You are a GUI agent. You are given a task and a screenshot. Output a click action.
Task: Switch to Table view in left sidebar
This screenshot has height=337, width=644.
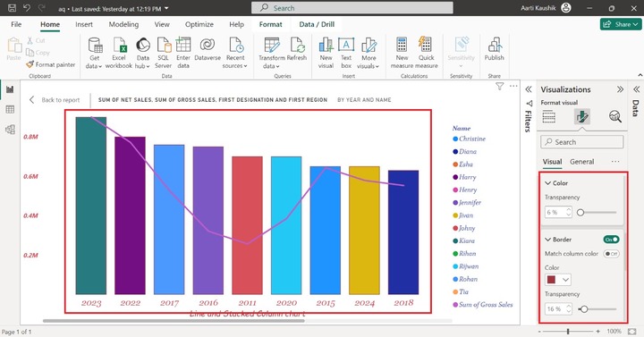tap(10, 109)
